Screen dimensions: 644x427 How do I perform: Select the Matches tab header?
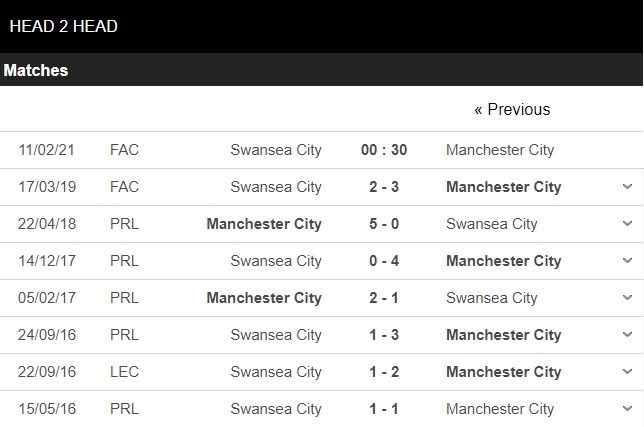tap(36, 71)
